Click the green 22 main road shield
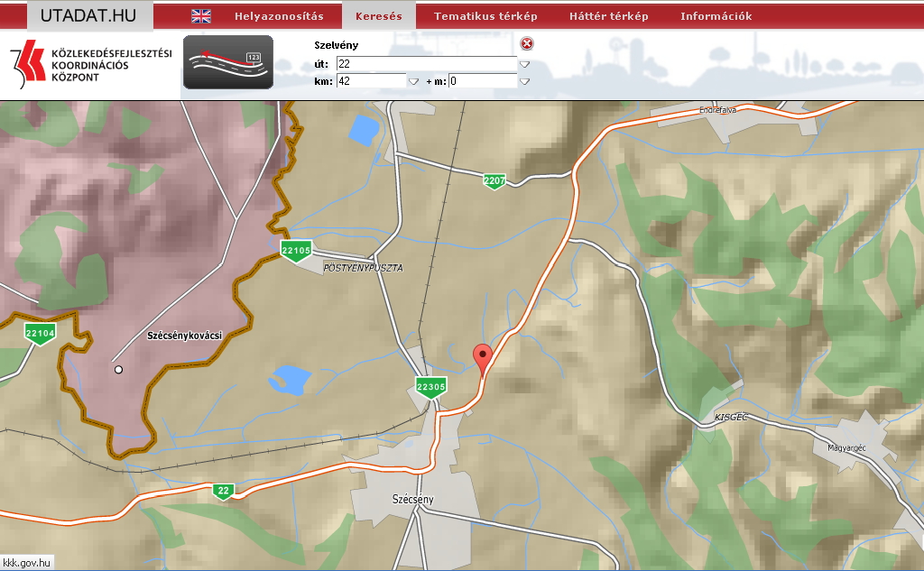 [224, 491]
